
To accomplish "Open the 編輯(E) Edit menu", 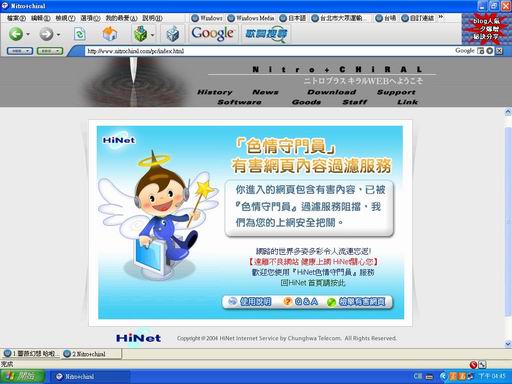I will point(41,18).
